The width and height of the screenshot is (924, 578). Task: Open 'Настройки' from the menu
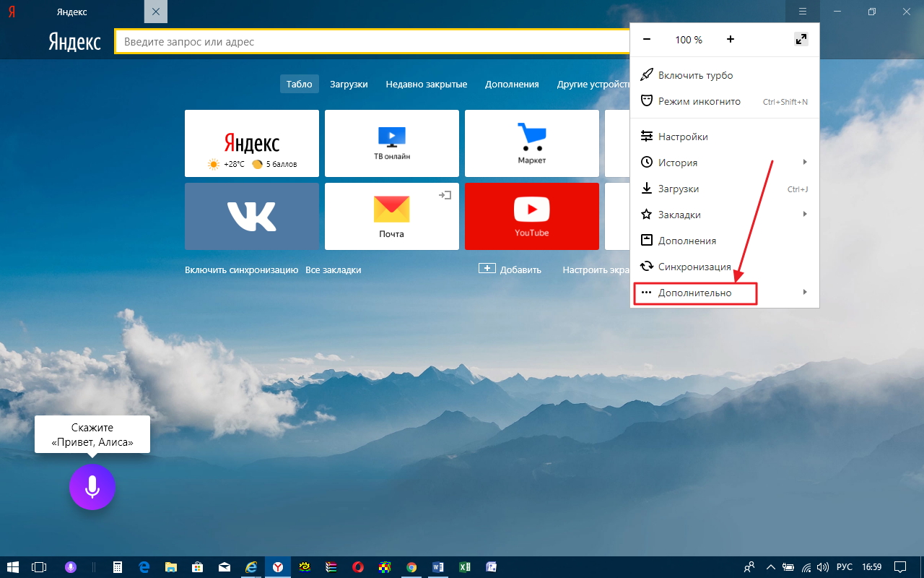(x=725, y=137)
